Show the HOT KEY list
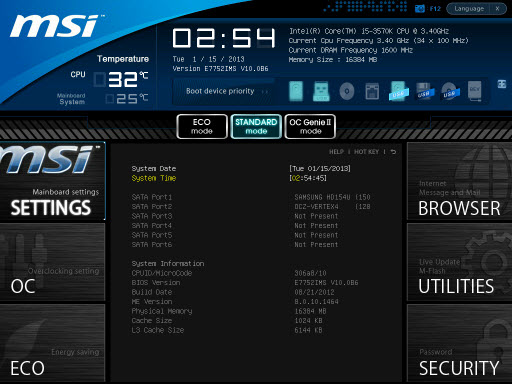This screenshot has width=512, height=384. pyautogui.click(x=366, y=152)
